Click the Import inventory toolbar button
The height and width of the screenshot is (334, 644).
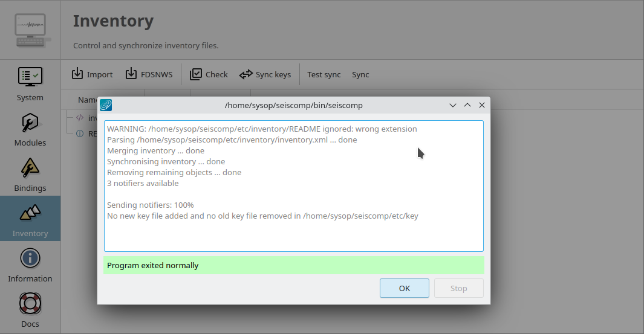(93, 74)
